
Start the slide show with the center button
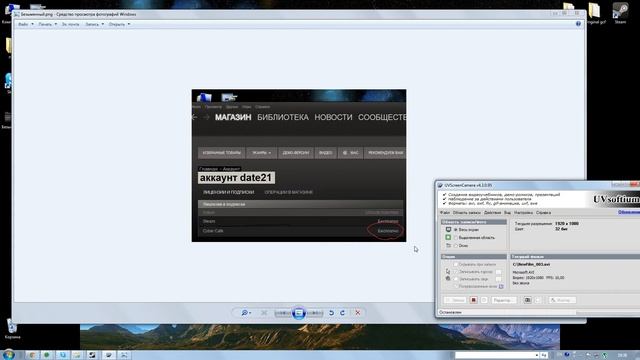298,313
